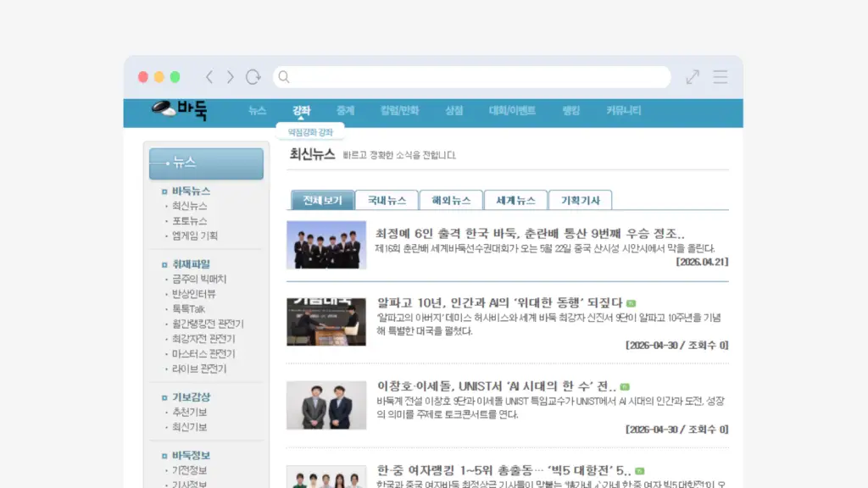Open the 뉴스 top navigation menu
Viewport: 868px width, 488px height.
(x=257, y=111)
